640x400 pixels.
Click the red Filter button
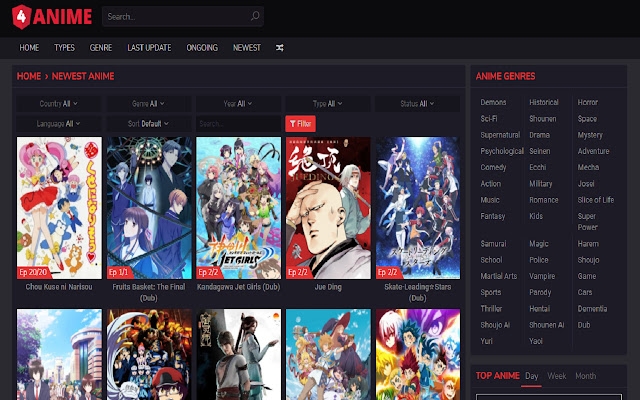pyautogui.click(x=300, y=124)
